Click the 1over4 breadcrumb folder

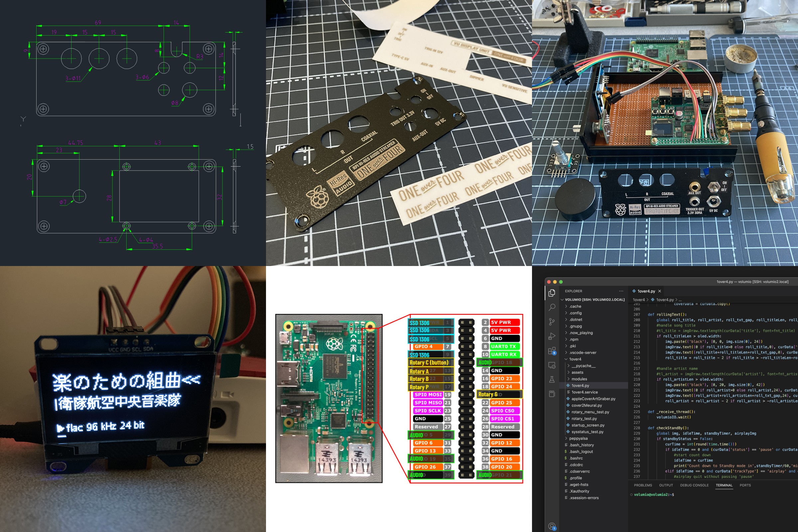tap(638, 300)
